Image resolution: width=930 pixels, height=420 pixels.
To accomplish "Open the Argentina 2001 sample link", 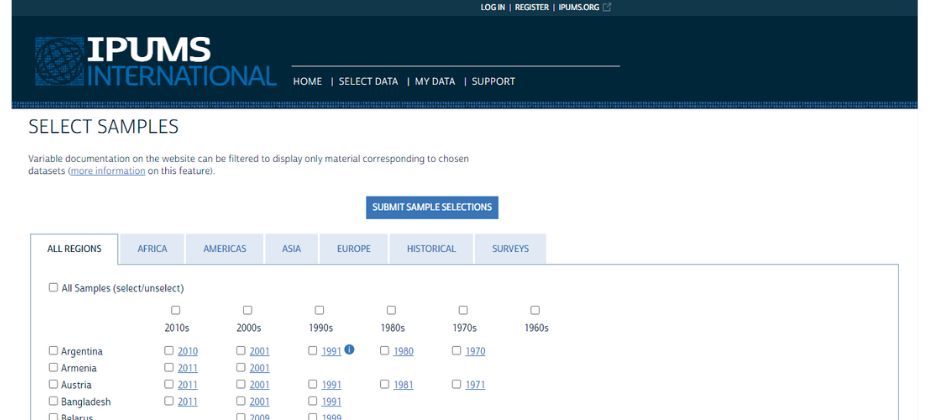I will point(259,352).
